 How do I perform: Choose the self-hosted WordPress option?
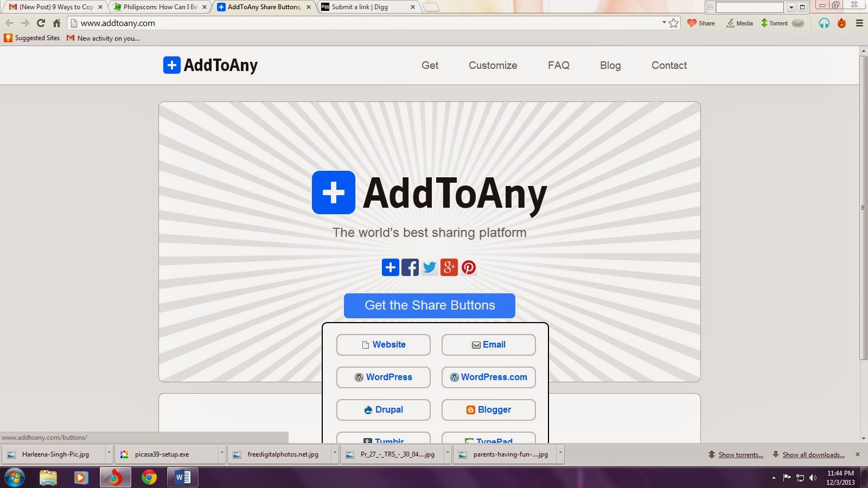click(x=384, y=377)
